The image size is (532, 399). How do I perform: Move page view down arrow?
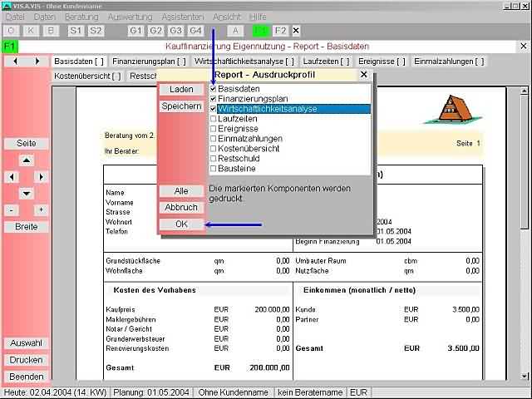pos(27,194)
